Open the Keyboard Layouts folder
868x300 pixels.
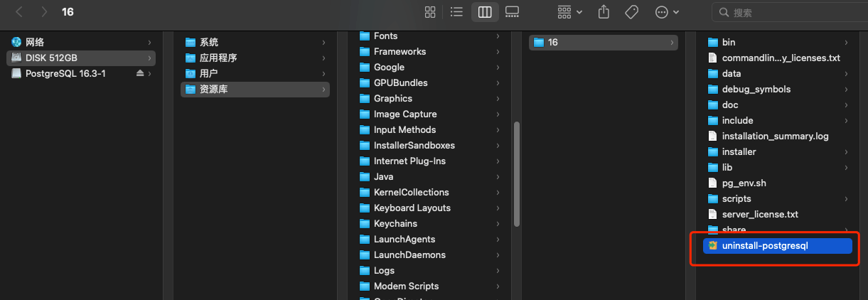click(x=429, y=208)
